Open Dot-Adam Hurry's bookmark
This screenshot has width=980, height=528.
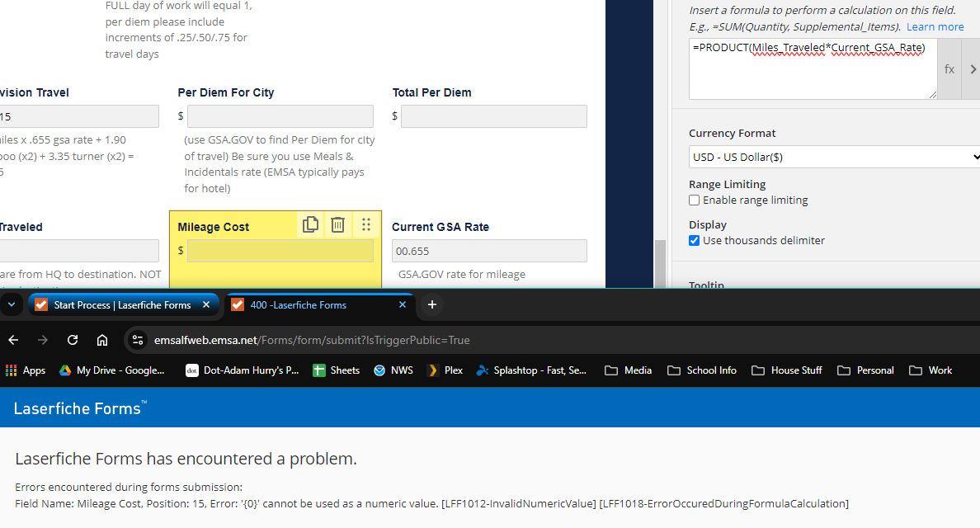[243, 370]
